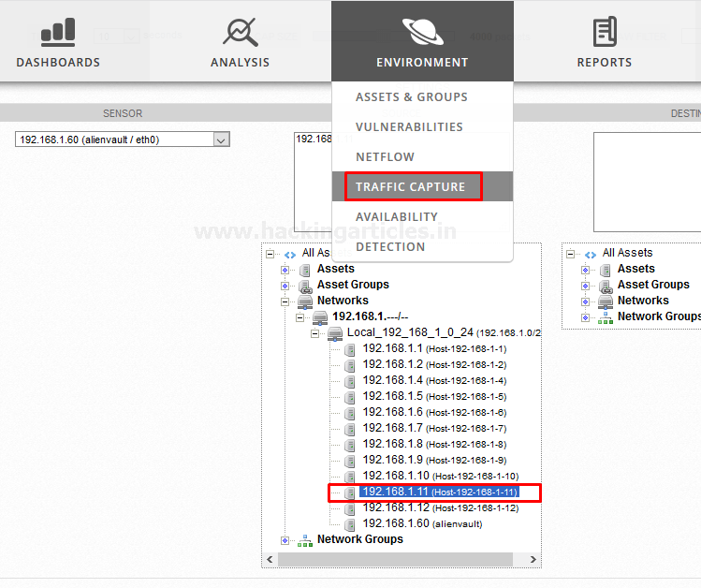The height and width of the screenshot is (588, 701).
Task: Click the empty destination list box
Action: pos(647,181)
